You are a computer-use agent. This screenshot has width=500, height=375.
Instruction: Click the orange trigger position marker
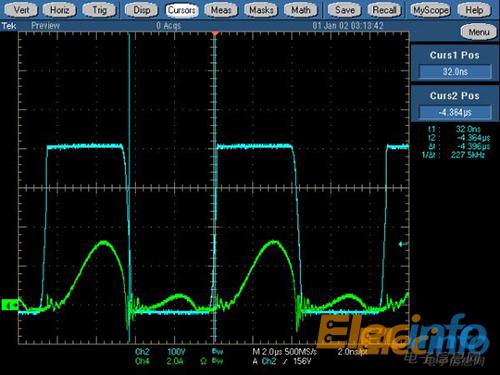click(x=215, y=33)
